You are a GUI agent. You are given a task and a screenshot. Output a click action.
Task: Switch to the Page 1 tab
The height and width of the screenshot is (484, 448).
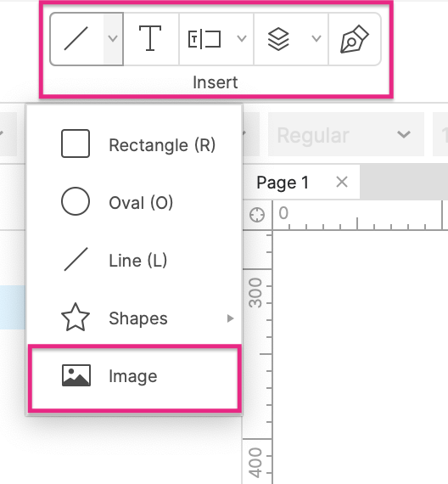pos(283,183)
